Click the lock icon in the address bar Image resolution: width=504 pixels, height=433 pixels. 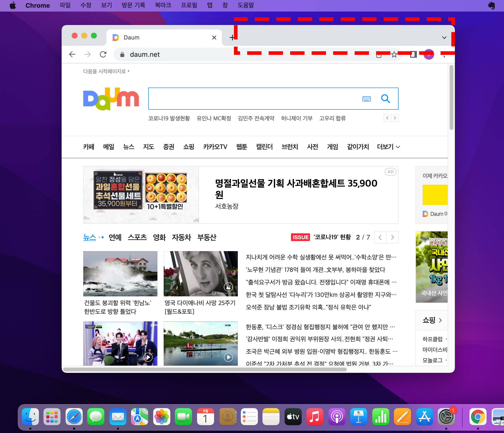122,54
